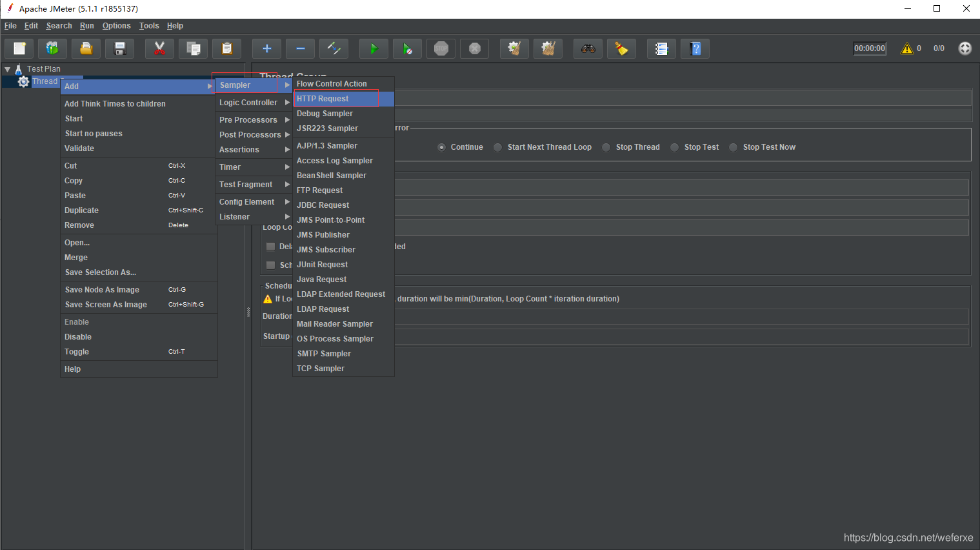Choose Flow Control Action sampler

[343, 84]
